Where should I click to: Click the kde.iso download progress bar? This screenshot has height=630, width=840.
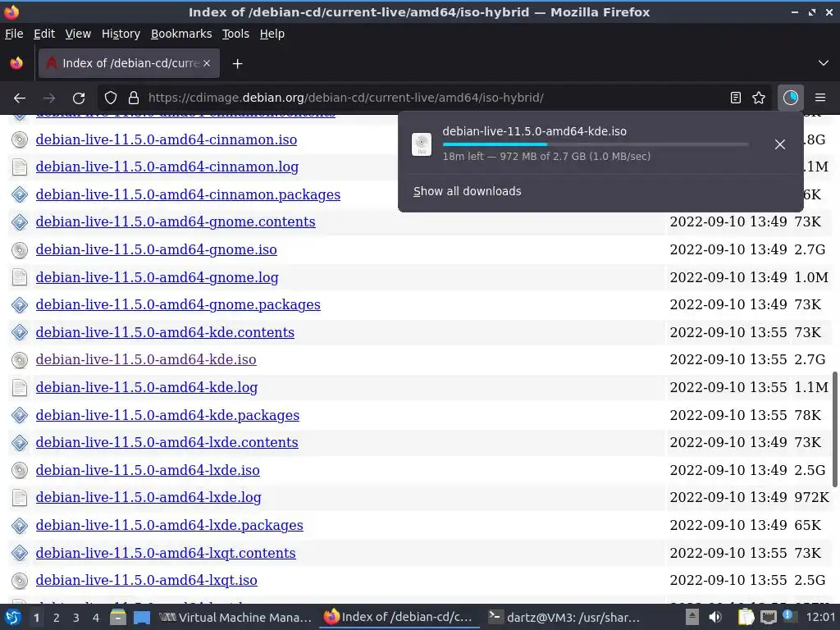tap(596, 144)
